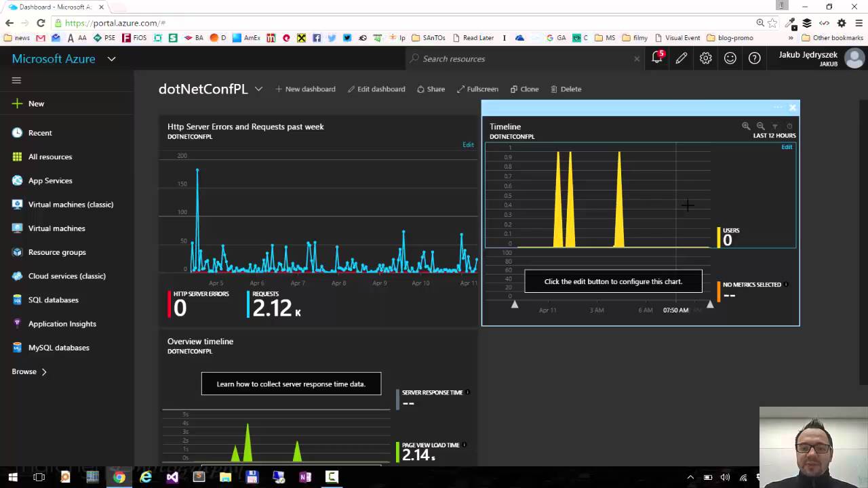The height and width of the screenshot is (488, 868).
Task: Click the Requests 2.12 K metric
Action: (275, 304)
